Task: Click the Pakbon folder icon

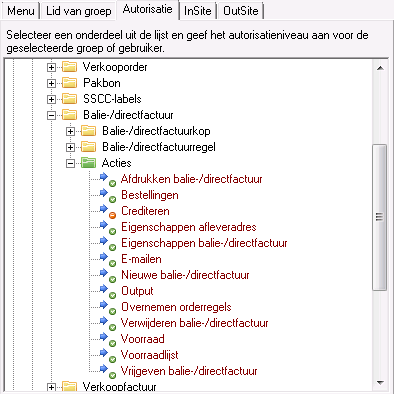Action: pyautogui.click(x=70, y=83)
